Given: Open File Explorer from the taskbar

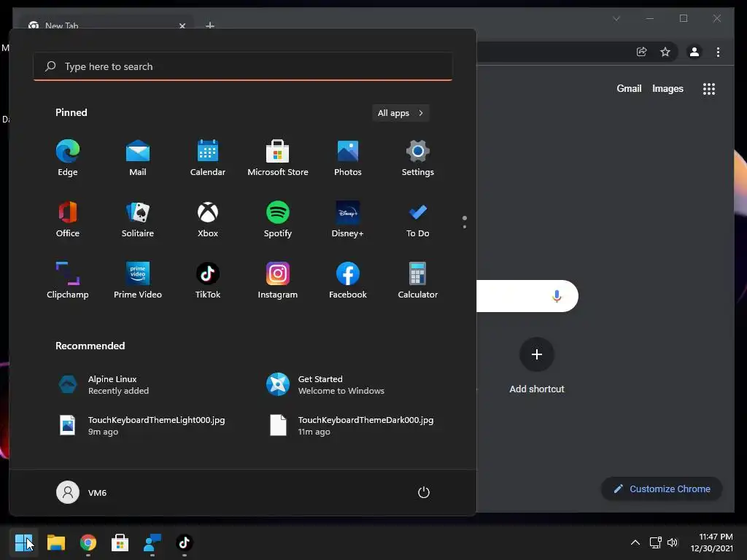Looking at the screenshot, I should pyautogui.click(x=56, y=542).
